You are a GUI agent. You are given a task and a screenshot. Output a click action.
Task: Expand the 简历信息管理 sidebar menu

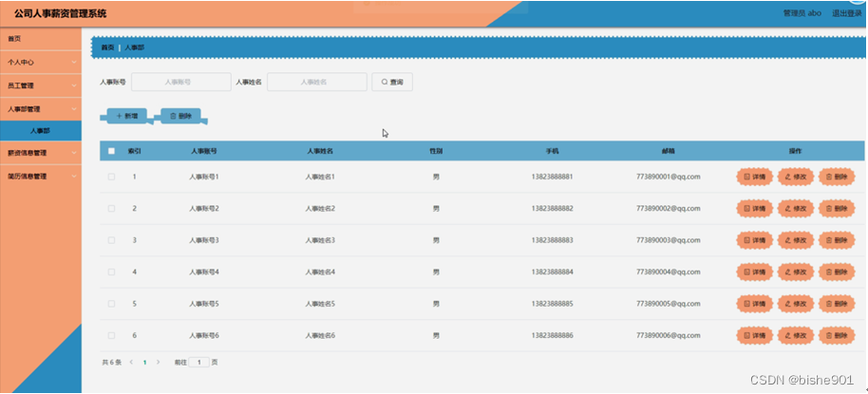tap(41, 176)
